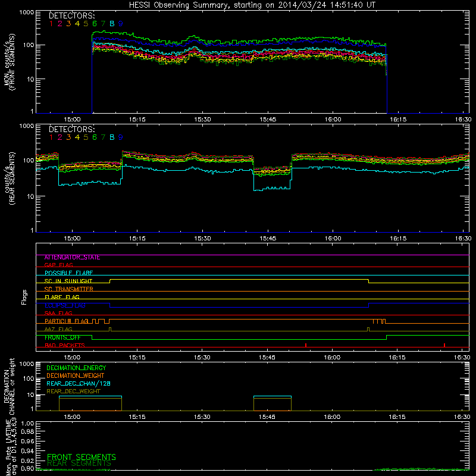Viewport: 476px width, 476px height.
Task: Select red detector 1 in front segments legend
Action: (51, 23)
